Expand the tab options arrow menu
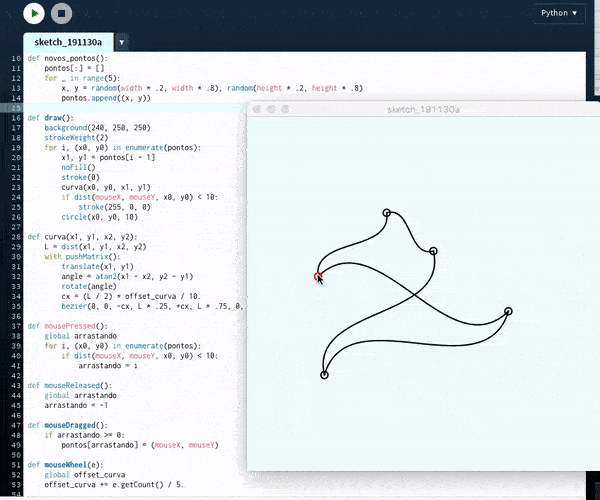This screenshot has width=600, height=500. tap(121, 43)
